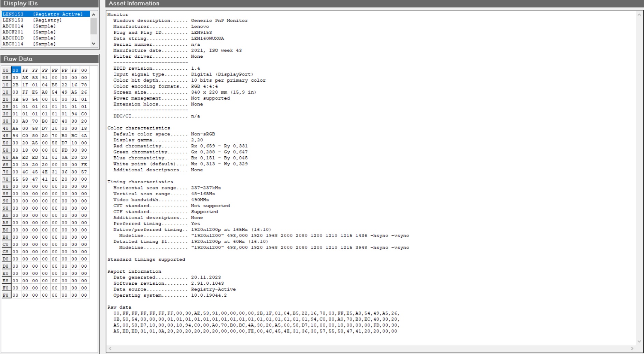Click the Raw Data panel header
Screen dimensions: 644x354
[x=50, y=59]
